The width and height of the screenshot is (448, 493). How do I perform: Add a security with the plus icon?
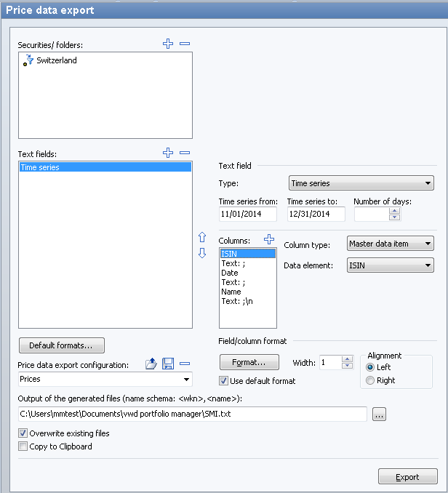coord(168,44)
